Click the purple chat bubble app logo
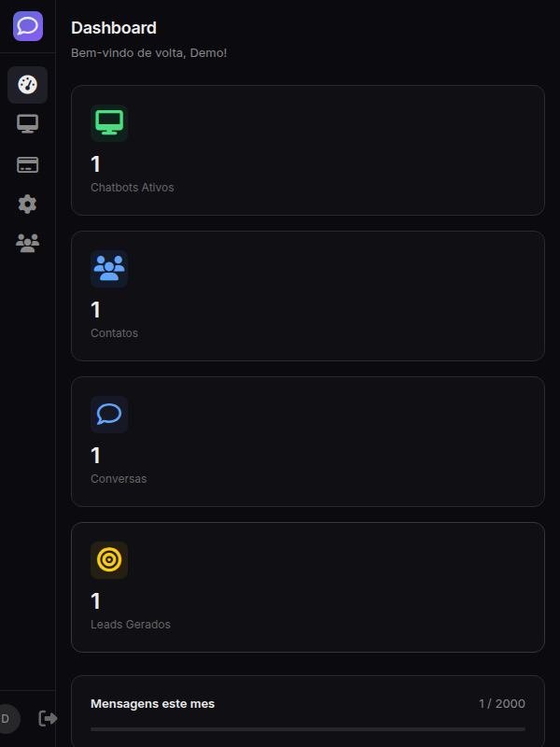 pos(28,26)
